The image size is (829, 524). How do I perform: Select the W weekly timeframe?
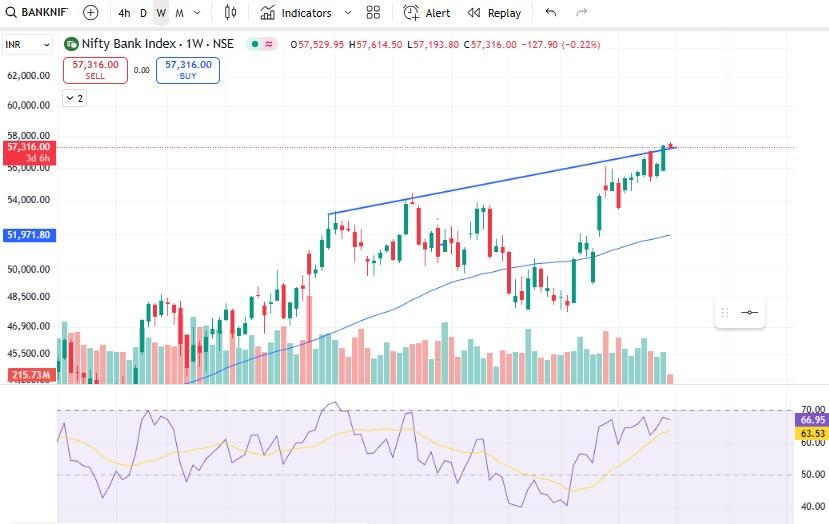(161, 13)
